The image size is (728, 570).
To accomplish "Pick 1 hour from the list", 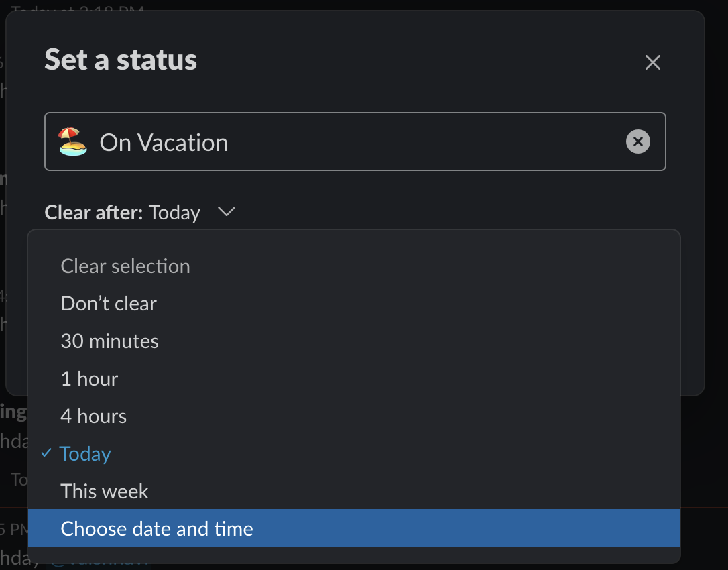I will [354, 379].
